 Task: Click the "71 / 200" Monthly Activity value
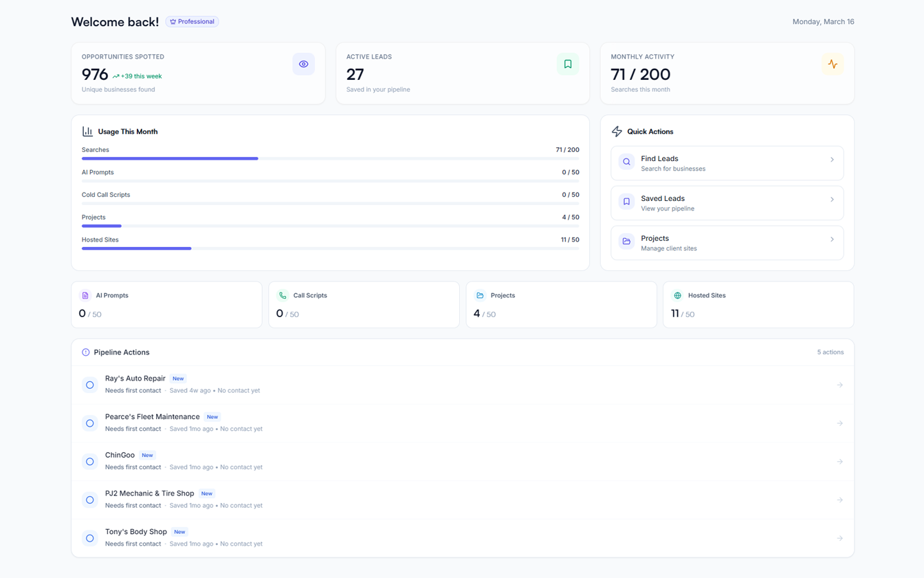click(641, 74)
